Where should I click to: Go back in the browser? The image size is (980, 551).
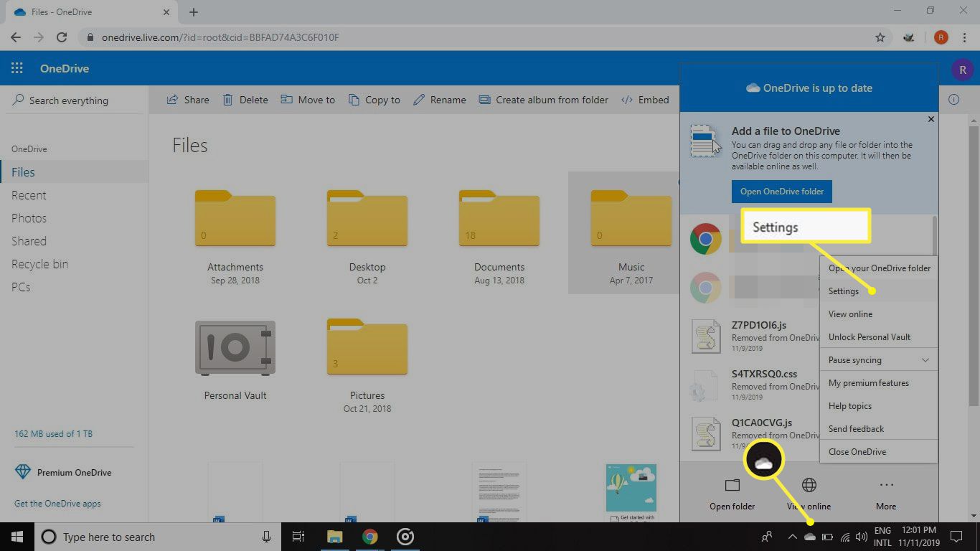tap(16, 37)
